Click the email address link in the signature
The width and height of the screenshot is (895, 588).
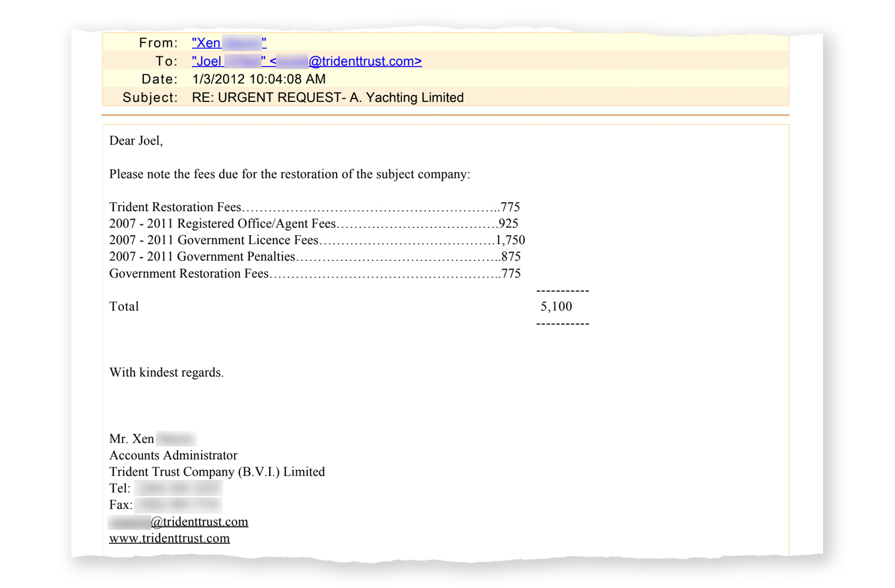(199, 522)
